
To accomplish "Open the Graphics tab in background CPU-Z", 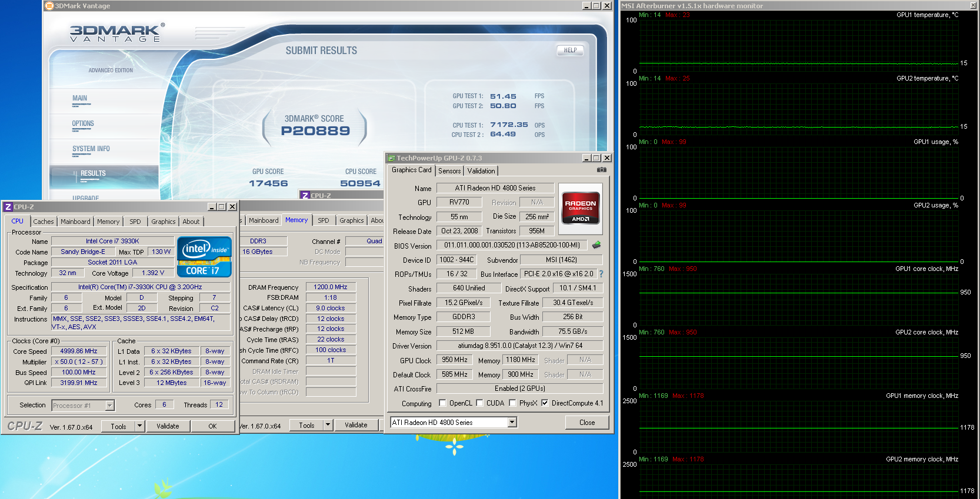I will tap(352, 220).
